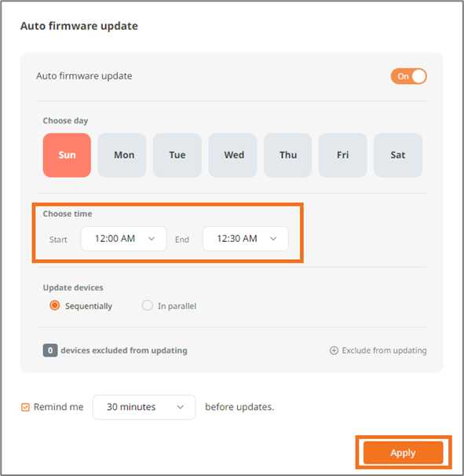Click the End time chevron arrow
The width and height of the screenshot is (464, 476).
coord(273,239)
